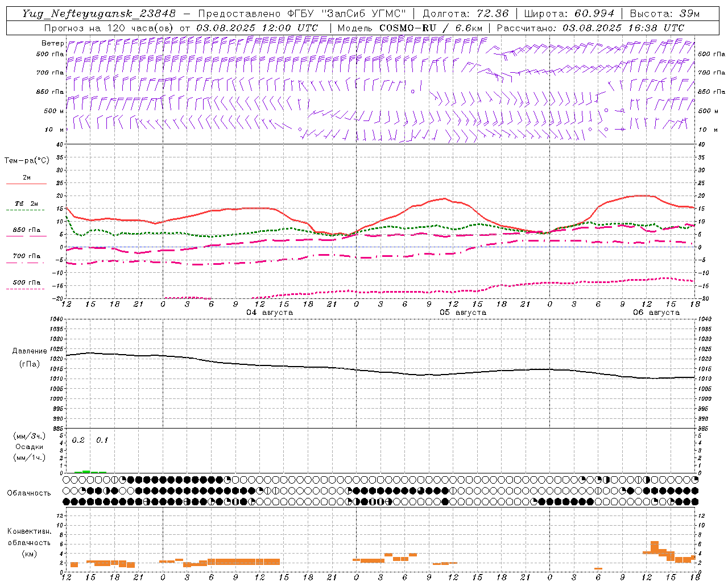Click the 'Долгота: 72.36' header field
The height and width of the screenshot is (582, 728).
(466, 14)
